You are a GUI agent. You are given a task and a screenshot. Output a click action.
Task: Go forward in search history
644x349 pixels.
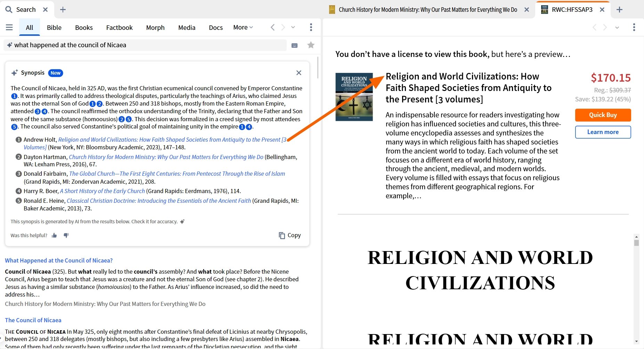coord(283,27)
